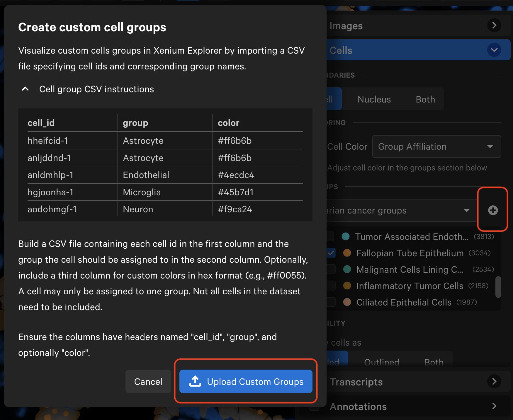Click Upload Custom Groups button
513x420 pixels.
tap(246, 381)
